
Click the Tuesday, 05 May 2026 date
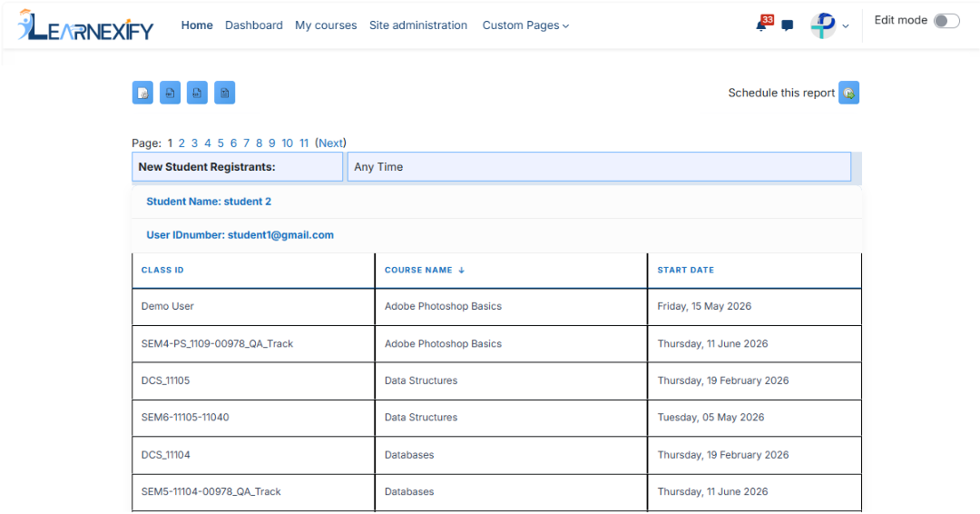[x=710, y=418]
